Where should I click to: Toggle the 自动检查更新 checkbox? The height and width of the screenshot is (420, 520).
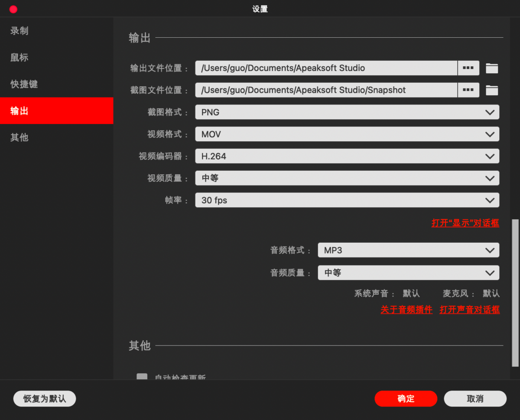coord(142,377)
